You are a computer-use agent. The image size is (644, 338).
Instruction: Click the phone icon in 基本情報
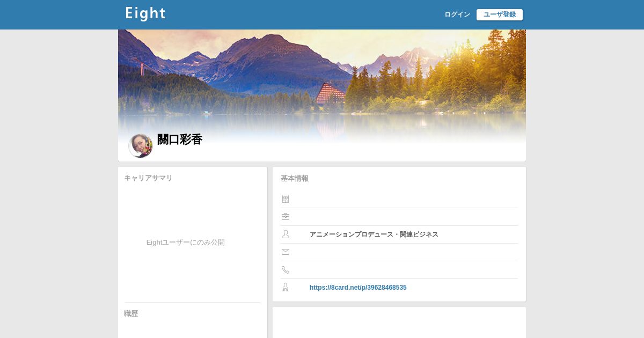(x=286, y=270)
